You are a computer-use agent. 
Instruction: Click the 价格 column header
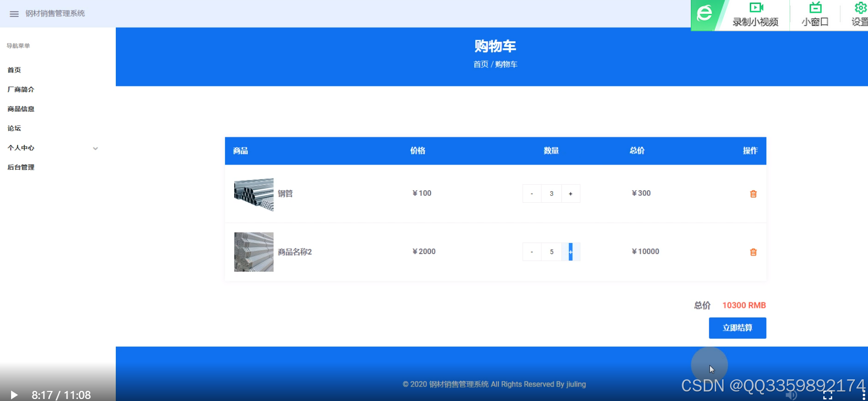click(x=417, y=151)
